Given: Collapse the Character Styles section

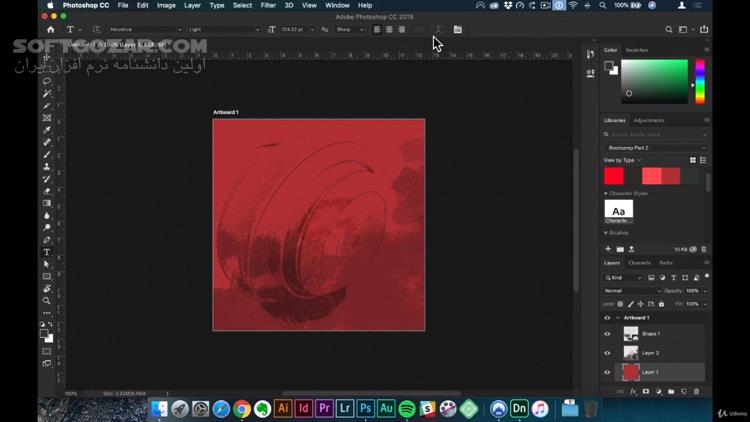Looking at the screenshot, I should tap(606, 193).
